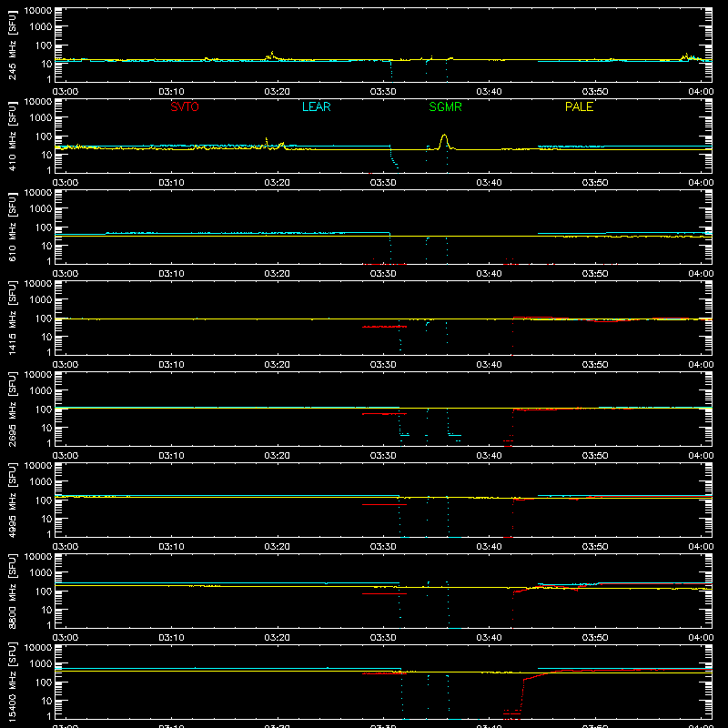Click the red SVTO legend label

(x=185, y=106)
